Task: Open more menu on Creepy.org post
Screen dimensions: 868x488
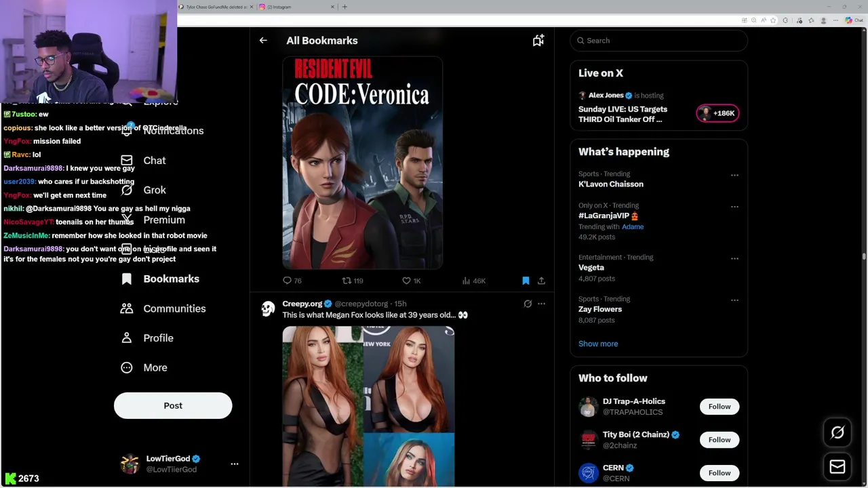Action: click(x=541, y=304)
